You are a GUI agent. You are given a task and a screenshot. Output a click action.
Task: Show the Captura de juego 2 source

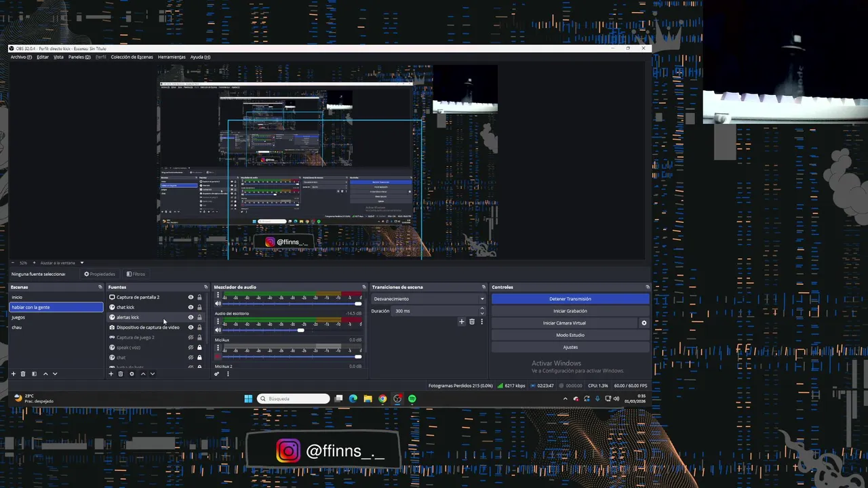[x=191, y=338]
